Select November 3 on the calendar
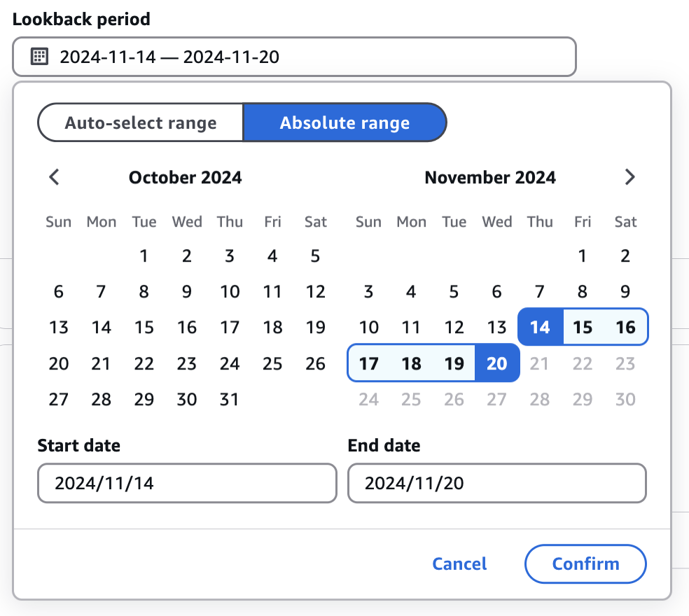Screen dimensions: 689x616 tap(368, 291)
